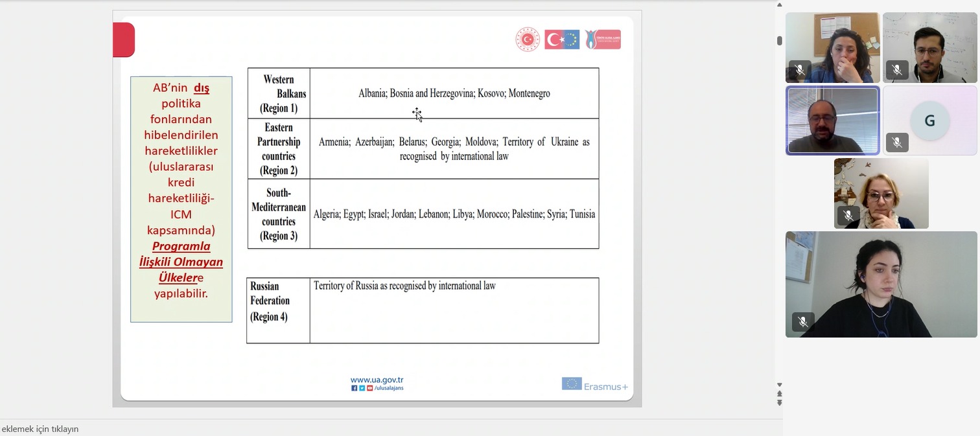The height and width of the screenshot is (436, 980).
Task: Click the red rounded tab on slide corner
Action: click(x=123, y=40)
